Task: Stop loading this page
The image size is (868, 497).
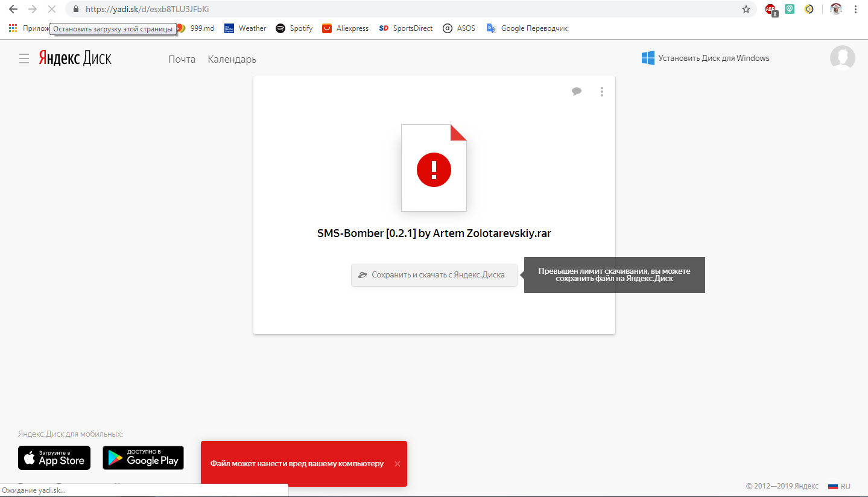Action: 52,9
